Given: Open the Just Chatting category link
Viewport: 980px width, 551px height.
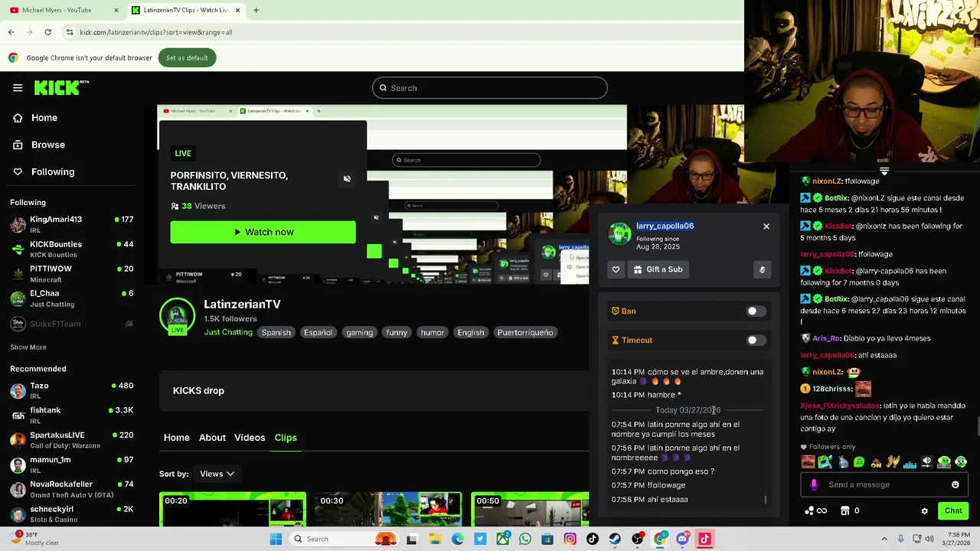Looking at the screenshot, I should 228,332.
